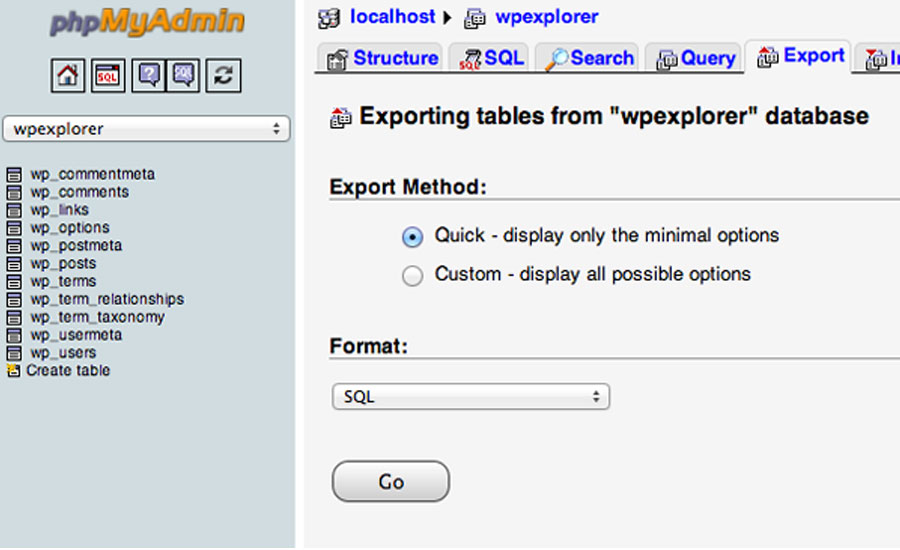The height and width of the screenshot is (550, 900).
Task: Switch to the Structure tab
Action: coord(380,58)
